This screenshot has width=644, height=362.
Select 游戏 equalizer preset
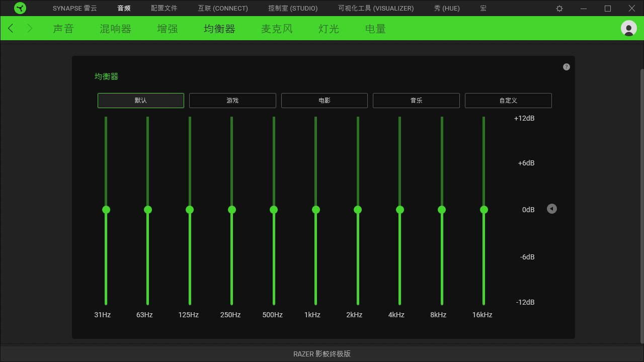(x=232, y=100)
